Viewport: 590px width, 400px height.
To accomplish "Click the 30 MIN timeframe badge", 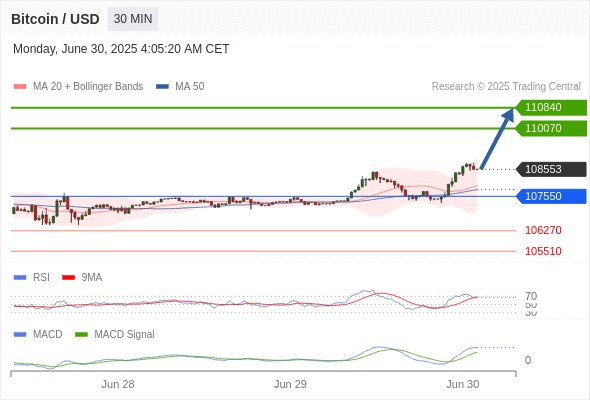I will (x=133, y=19).
